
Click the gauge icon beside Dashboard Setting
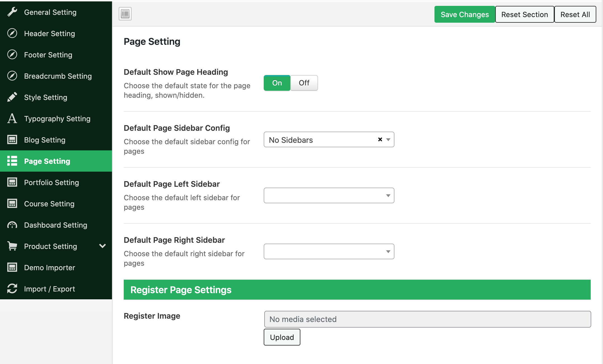click(x=12, y=225)
